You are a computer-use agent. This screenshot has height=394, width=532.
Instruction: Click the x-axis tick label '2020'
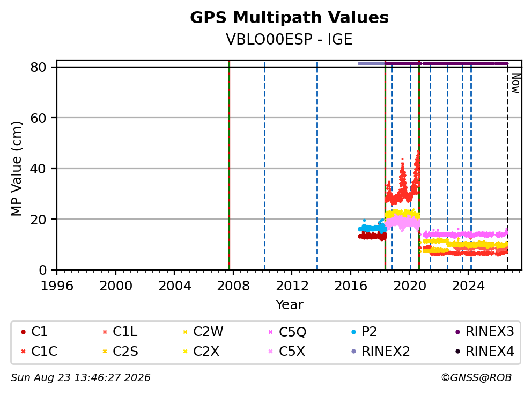pos(410,286)
